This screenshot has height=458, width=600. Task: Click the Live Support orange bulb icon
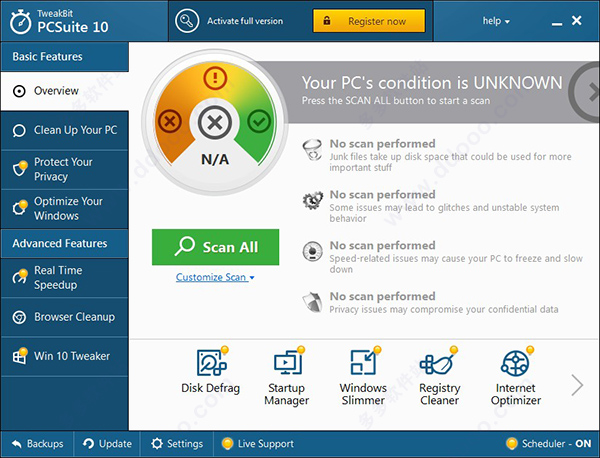(227, 443)
